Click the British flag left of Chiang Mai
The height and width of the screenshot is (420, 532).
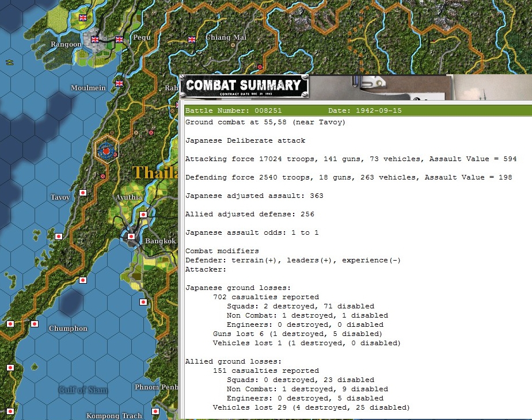tap(192, 39)
